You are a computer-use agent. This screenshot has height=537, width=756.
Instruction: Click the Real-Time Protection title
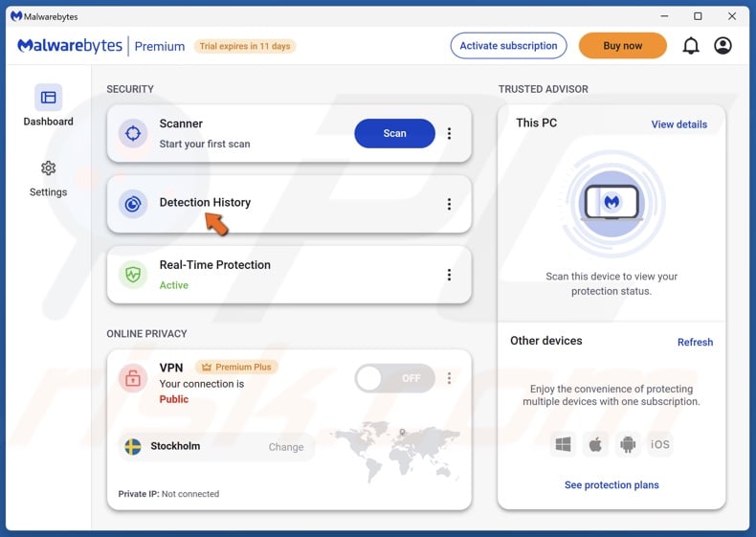coord(215,265)
